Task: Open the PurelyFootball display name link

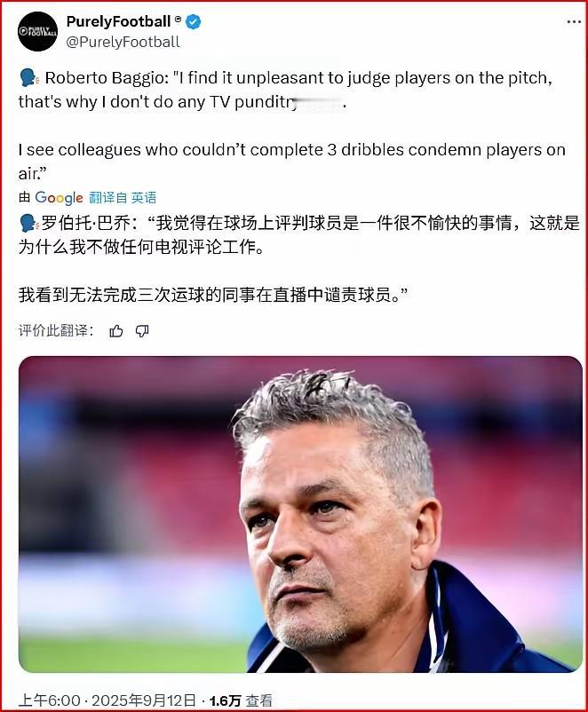Action: 118,21
